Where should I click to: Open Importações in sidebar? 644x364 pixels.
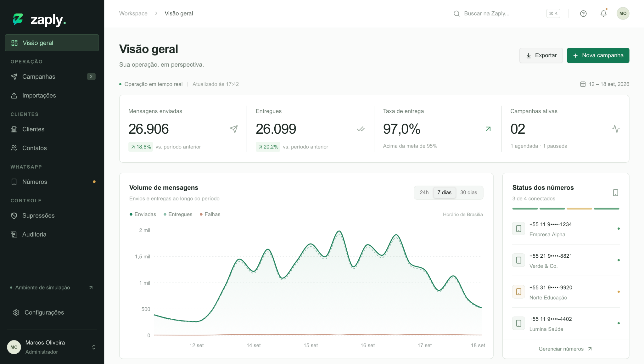[52, 95]
